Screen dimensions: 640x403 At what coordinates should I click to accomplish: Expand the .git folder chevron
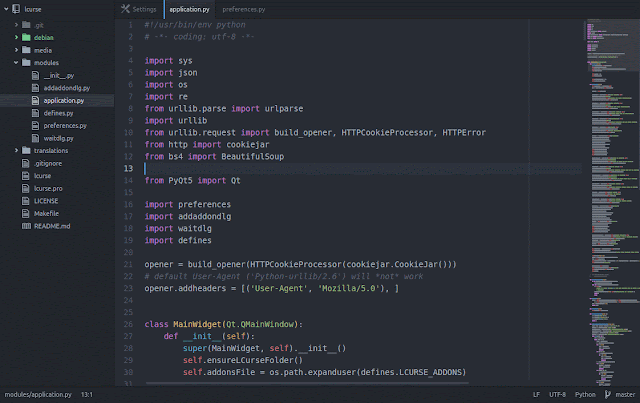tap(16, 25)
